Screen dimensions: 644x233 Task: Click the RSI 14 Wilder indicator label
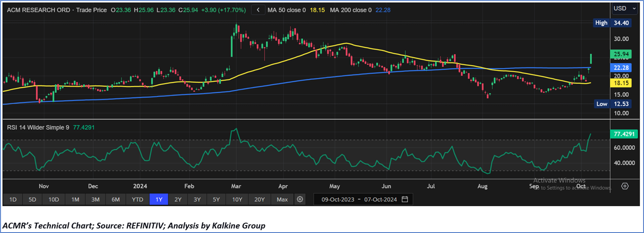pos(38,127)
